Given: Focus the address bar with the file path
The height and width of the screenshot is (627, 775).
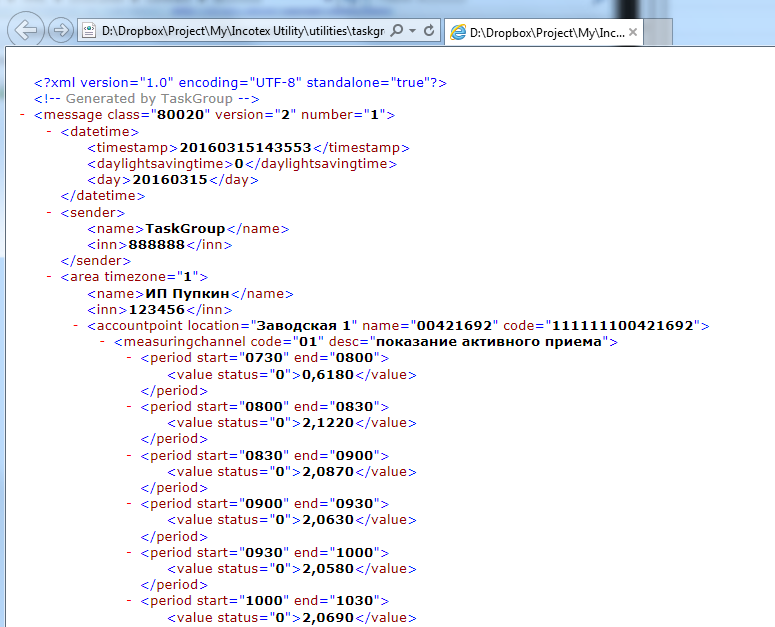Looking at the screenshot, I should (x=243, y=31).
